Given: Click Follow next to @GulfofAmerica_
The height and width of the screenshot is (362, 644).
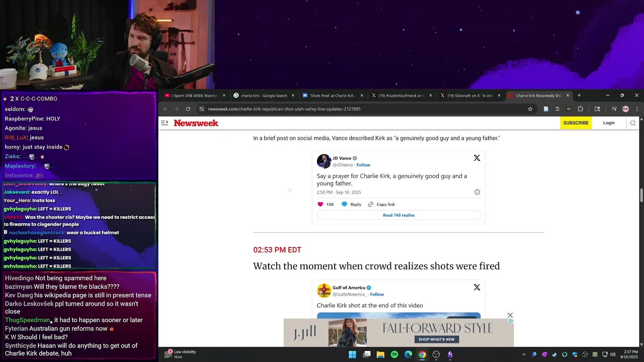Looking at the screenshot, I should point(377,295).
